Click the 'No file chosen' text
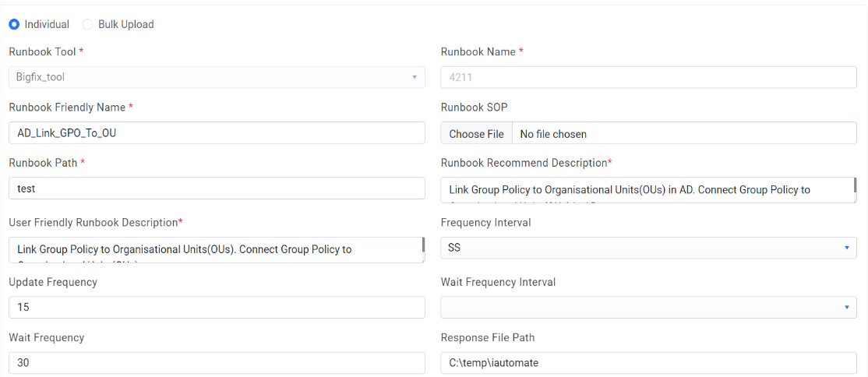Screen dimensions: 868x377 [553, 134]
